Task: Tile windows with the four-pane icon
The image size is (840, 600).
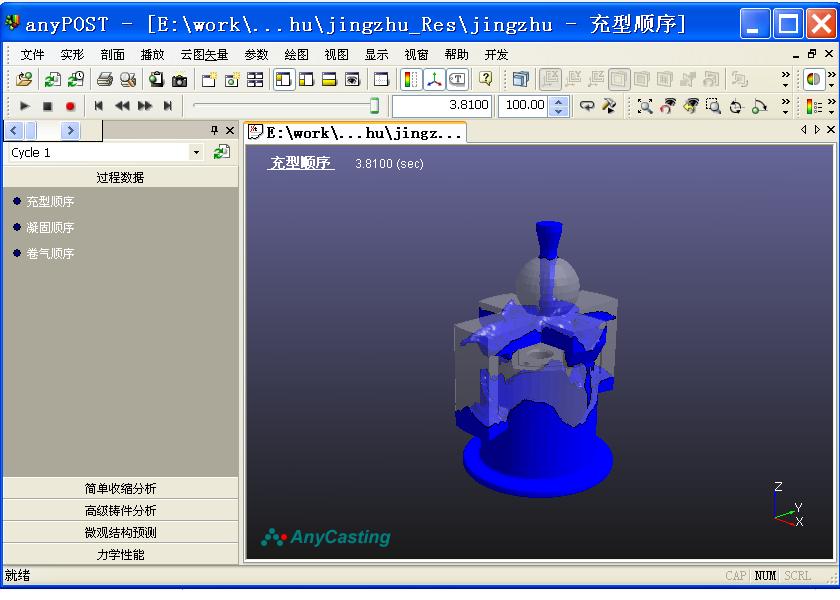Action: point(255,80)
